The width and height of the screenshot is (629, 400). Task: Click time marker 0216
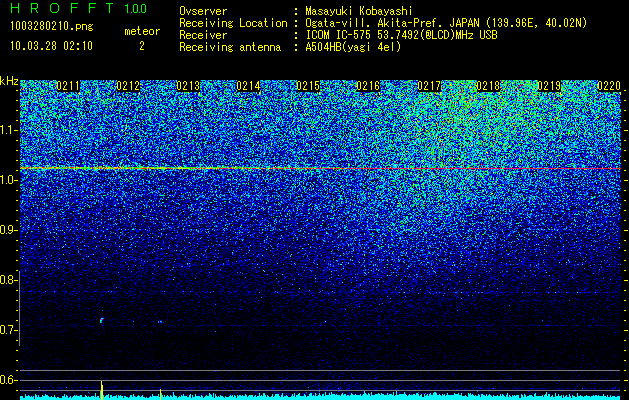click(x=368, y=86)
